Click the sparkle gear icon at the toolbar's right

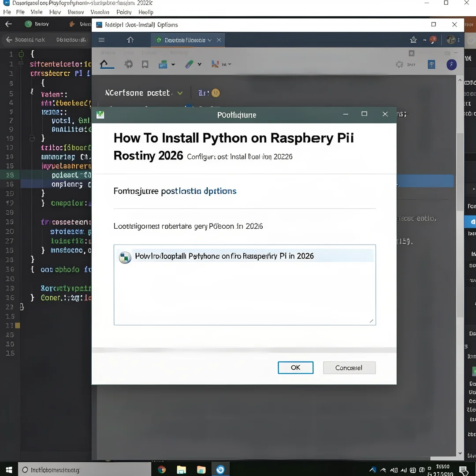click(399, 64)
